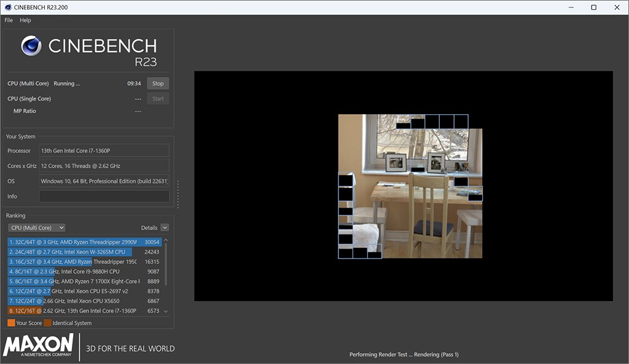Expand the ranking Details dropdown arrow
Viewport: 629px width, 364px height.
click(x=165, y=228)
